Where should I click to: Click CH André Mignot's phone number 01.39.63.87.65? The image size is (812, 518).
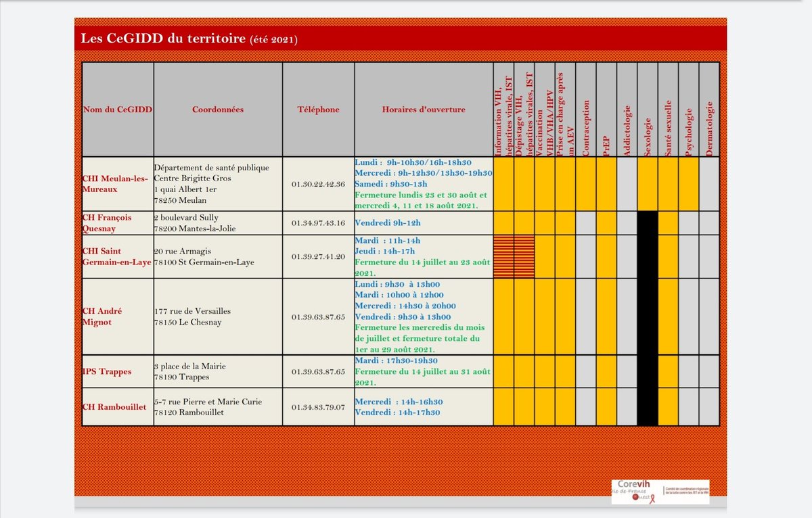(x=318, y=316)
